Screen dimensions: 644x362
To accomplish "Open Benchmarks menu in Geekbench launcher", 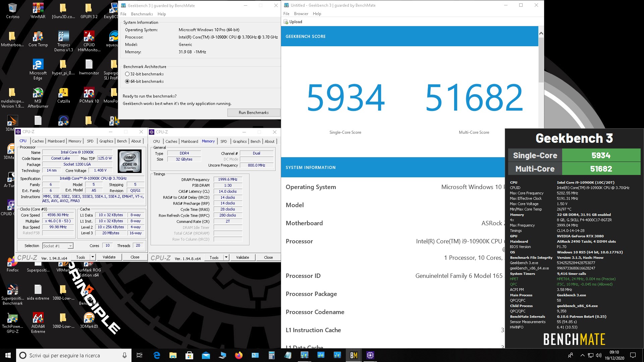I will point(142,14).
